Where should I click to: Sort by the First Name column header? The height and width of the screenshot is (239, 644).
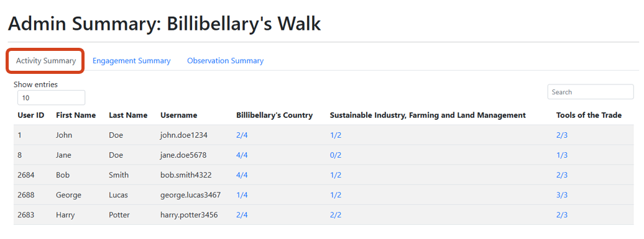coord(76,115)
